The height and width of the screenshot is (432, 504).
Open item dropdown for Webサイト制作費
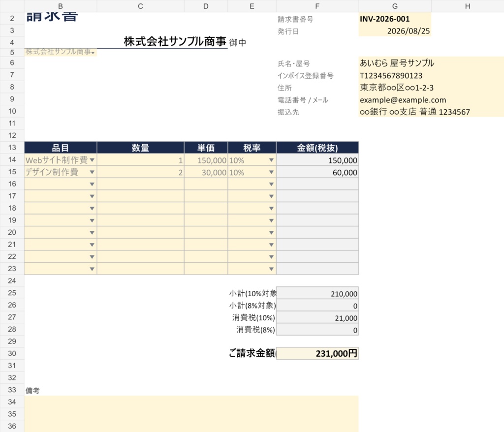tap(92, 160)
